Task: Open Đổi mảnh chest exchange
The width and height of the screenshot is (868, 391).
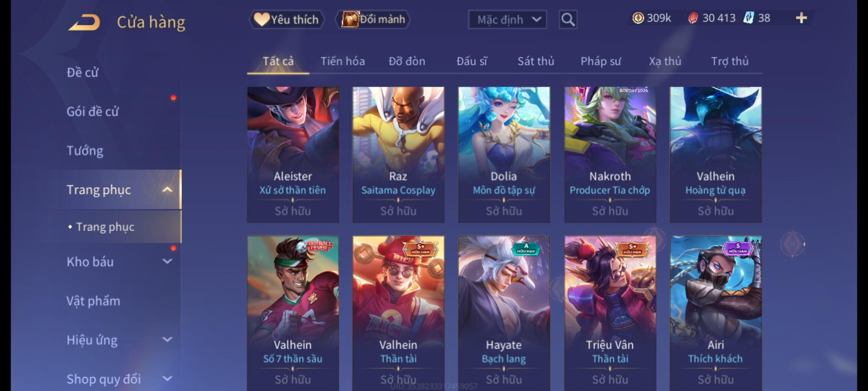Action: tap(373, 19)
